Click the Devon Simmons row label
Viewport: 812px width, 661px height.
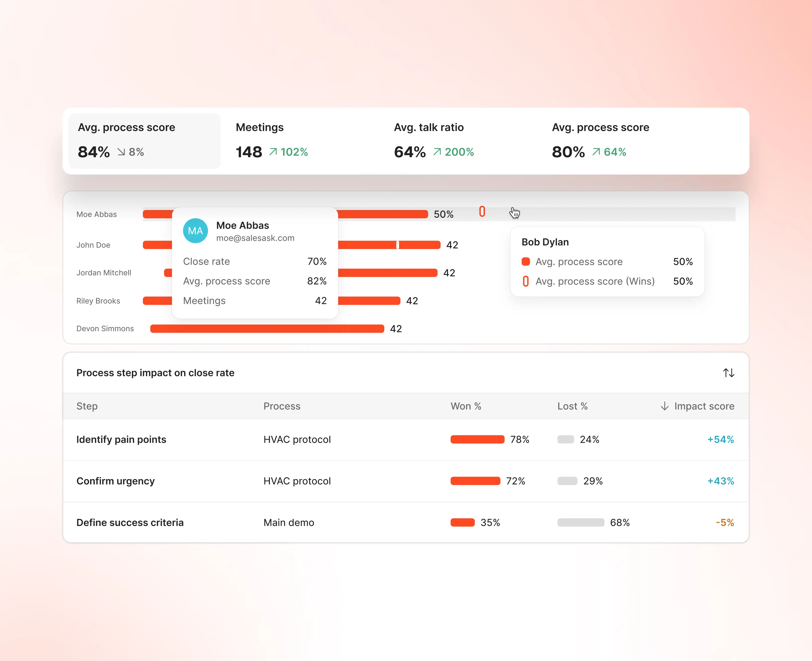pyautogui.click(x=105, y=328)
